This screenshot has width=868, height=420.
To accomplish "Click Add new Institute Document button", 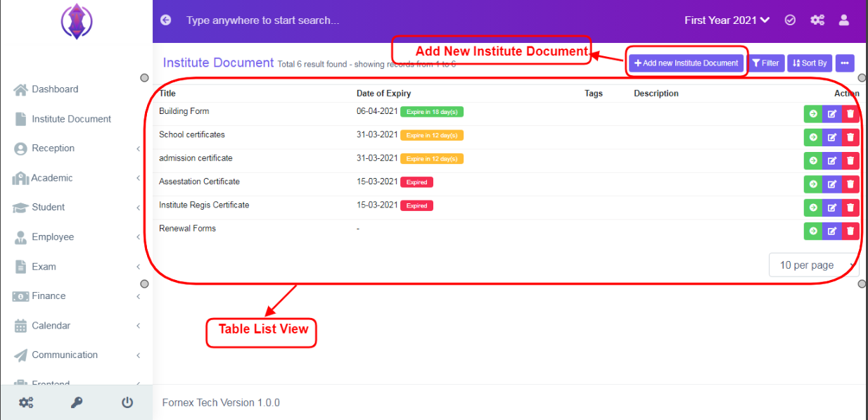I will pos(686,63).
